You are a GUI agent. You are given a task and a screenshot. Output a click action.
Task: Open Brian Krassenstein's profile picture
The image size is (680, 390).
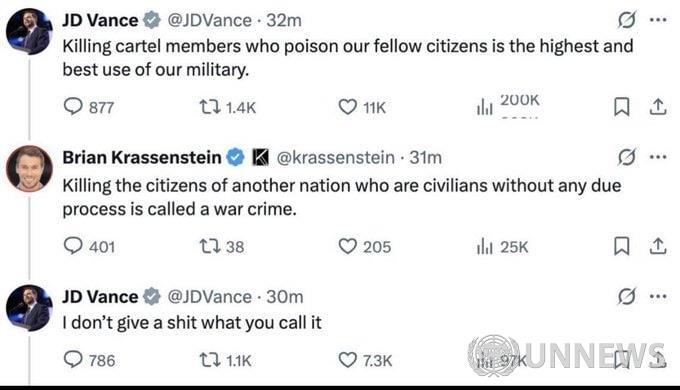click(29, 168)
